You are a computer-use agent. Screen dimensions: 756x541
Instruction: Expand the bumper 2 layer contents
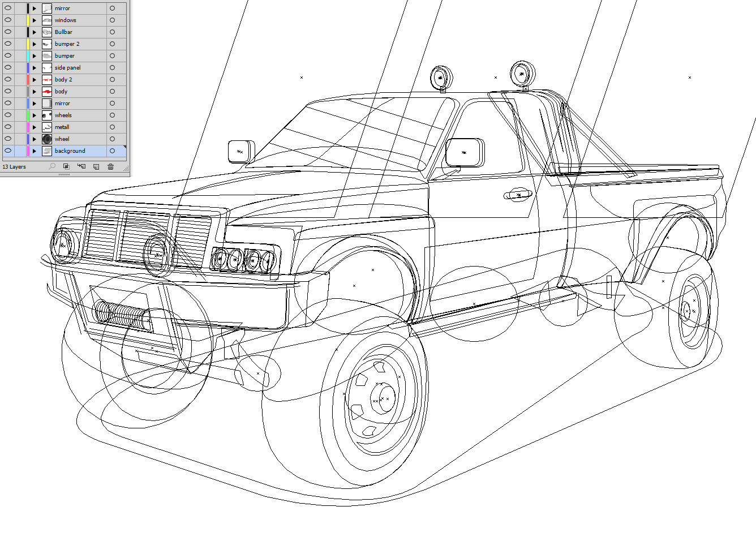[34, 44]
